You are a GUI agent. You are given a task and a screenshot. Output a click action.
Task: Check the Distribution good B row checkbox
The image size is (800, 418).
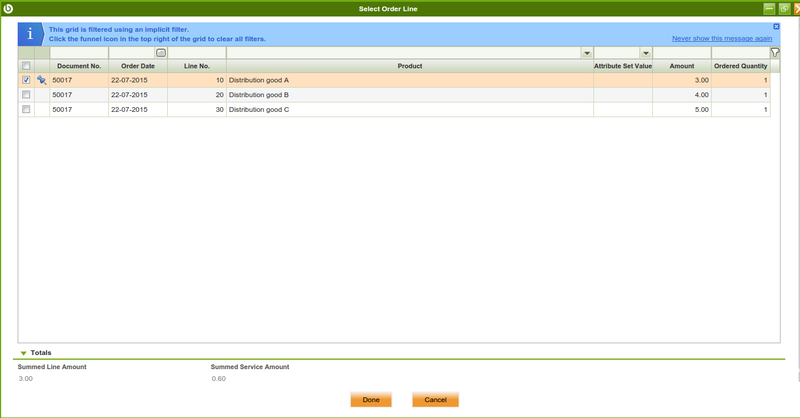tap(26, 95)
